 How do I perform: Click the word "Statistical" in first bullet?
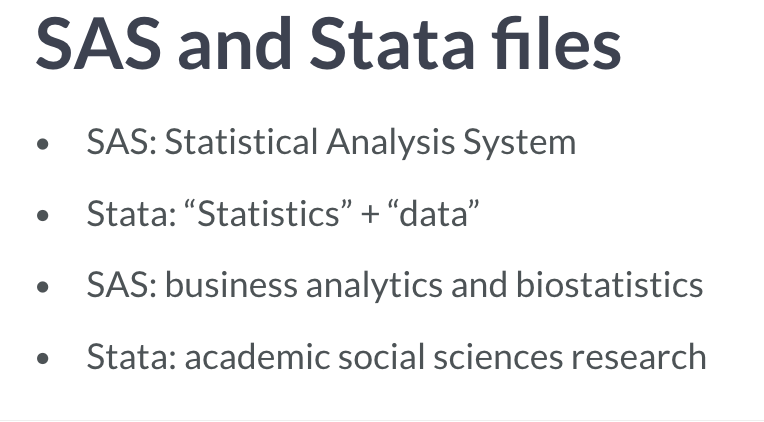(241, 142)
